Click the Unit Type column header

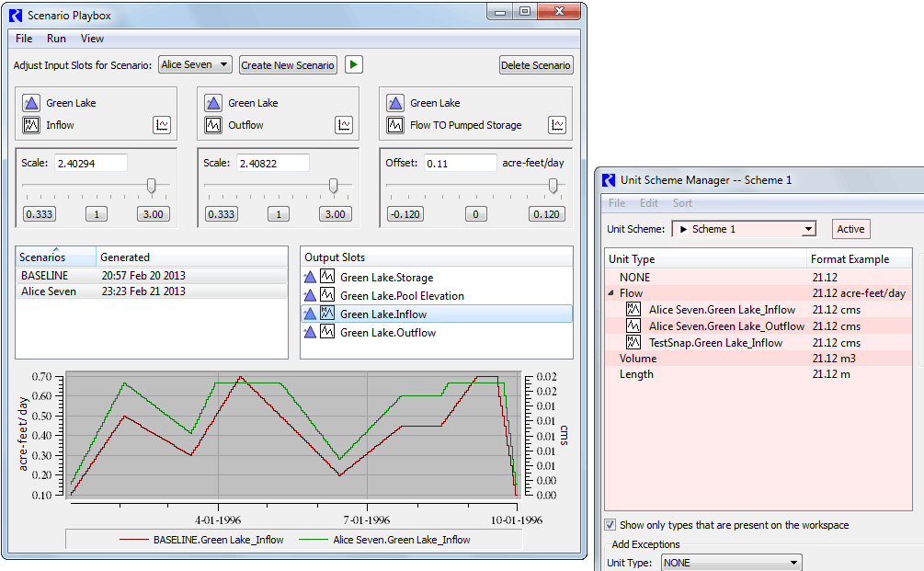[x=705, y=258]
